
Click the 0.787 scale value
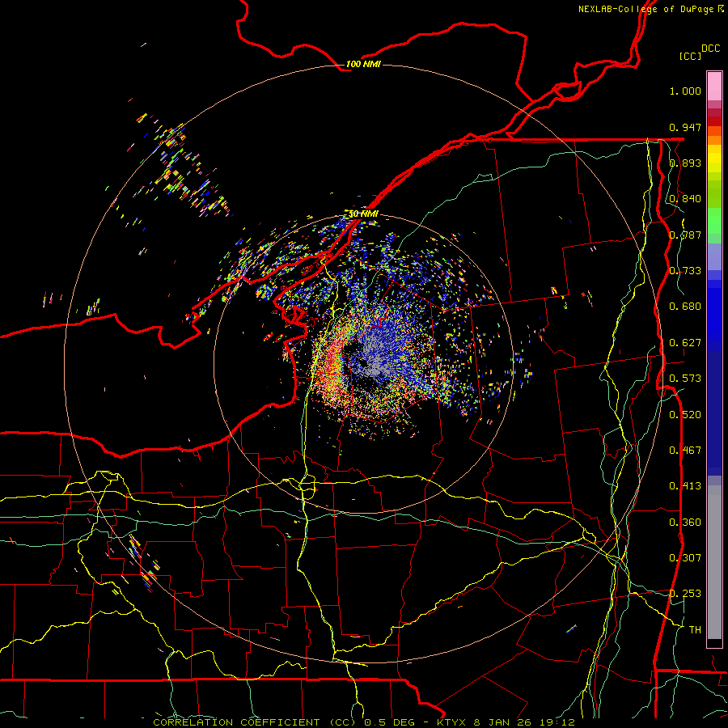(x=685, y=235)
